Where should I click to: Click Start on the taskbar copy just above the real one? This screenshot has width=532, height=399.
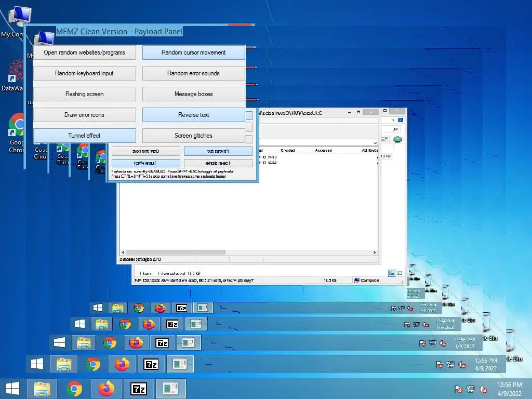click(37, 364)
